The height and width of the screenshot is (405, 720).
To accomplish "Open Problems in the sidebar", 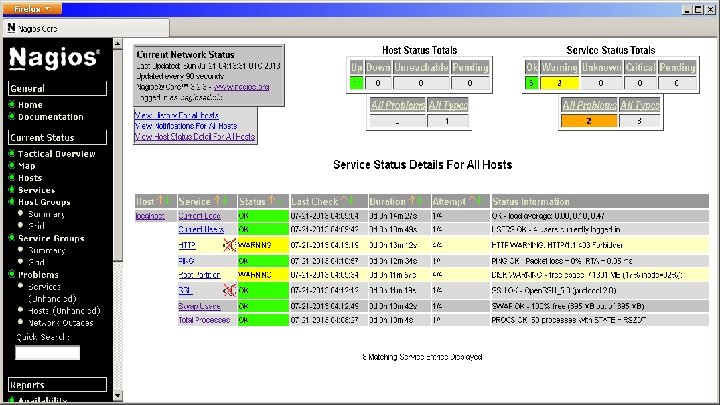I will (38, 275).
